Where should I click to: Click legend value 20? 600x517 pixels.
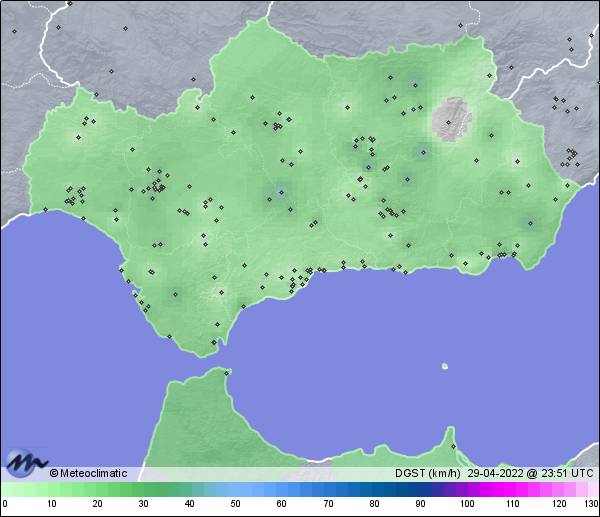pyautogui.click(x=98, y=503)
